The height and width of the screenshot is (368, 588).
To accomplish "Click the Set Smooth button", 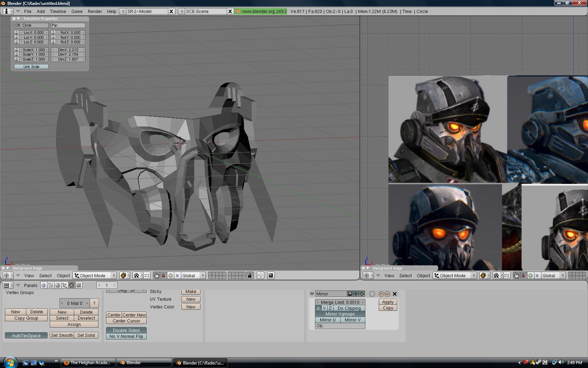I will pyautogui.click(x=62, y=335).
